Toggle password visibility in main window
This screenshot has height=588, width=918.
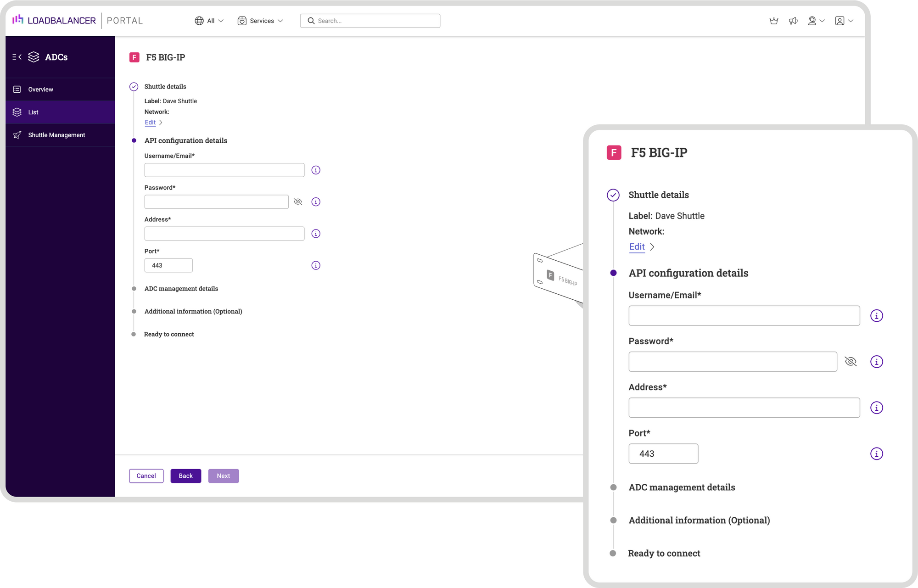pyautogui.click(x=298, y=202)
